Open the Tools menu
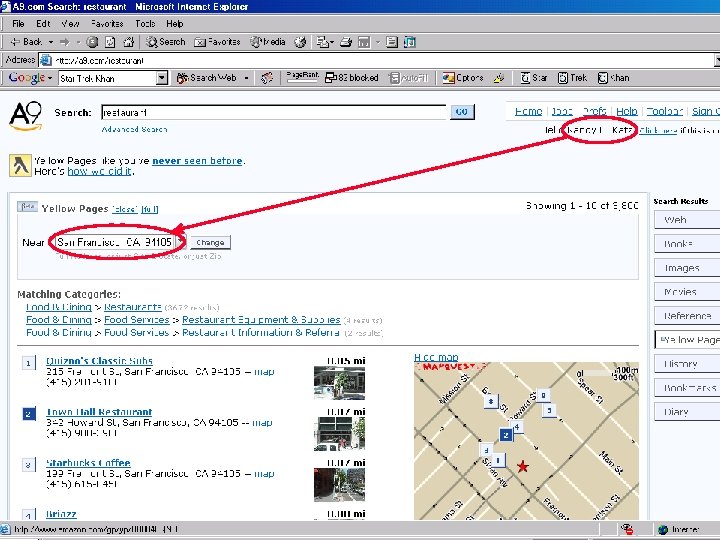This screenshot has height=540, width=720. tap(145, 23)
